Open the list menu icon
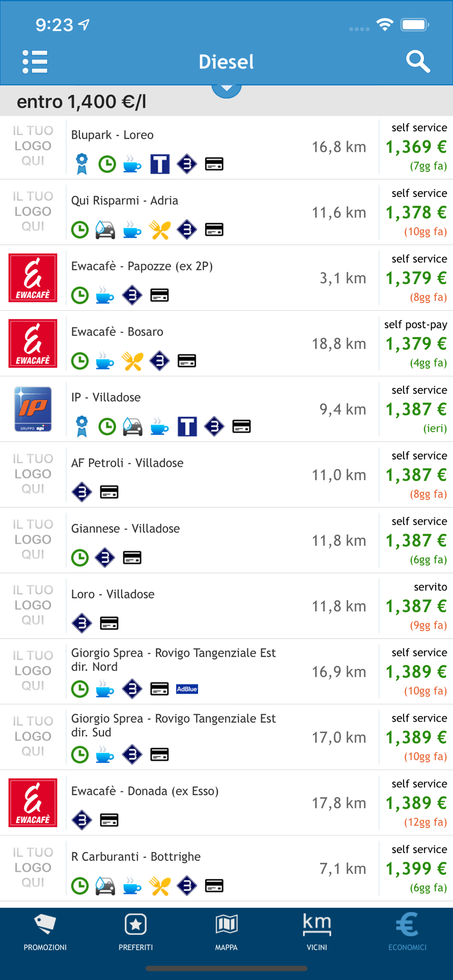The width and height of the screenshot is (453, 980). point(35,62)
